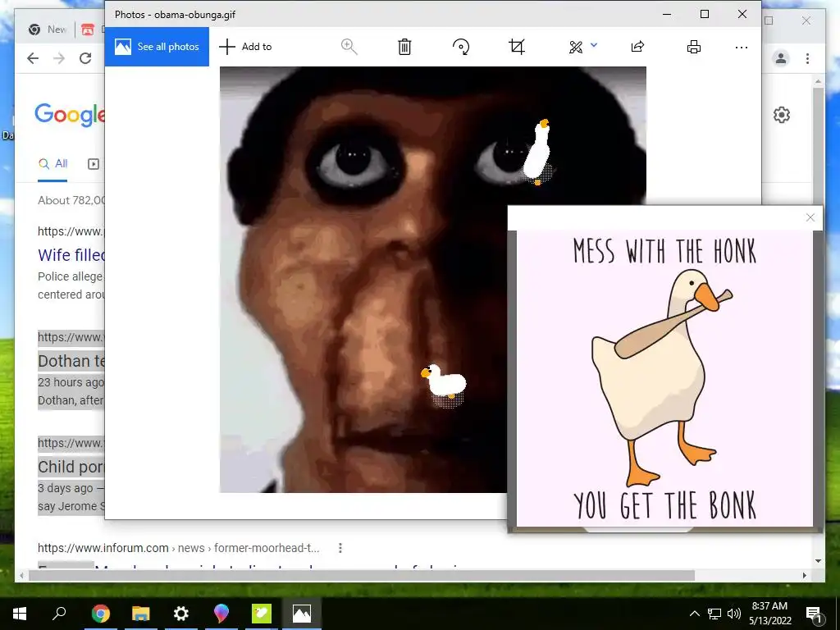Open the clock showing 8:37 AM

pyautogui.click(x=769, y=614)
